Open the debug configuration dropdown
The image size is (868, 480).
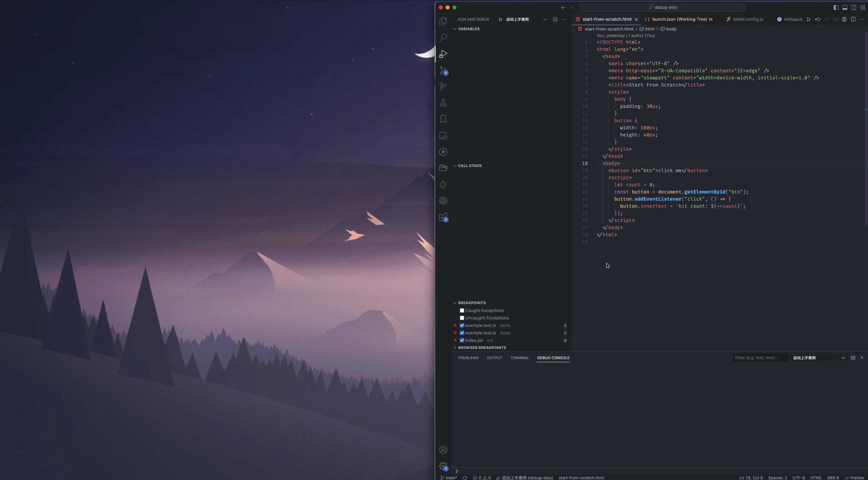coord(544,19)
